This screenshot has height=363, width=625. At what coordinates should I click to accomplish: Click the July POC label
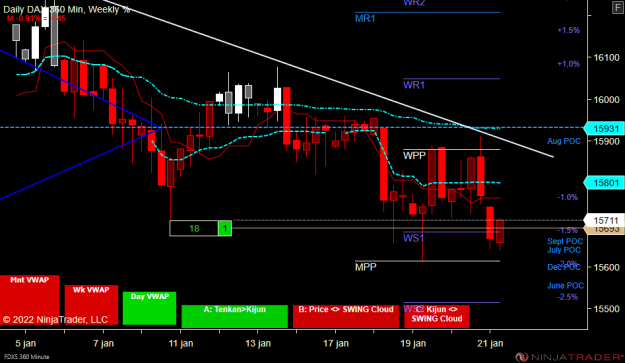coord(564,250)
